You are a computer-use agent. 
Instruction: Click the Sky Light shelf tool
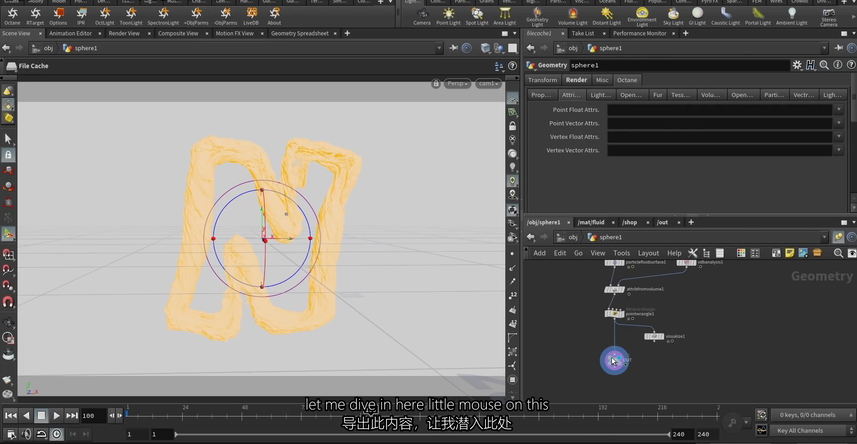click(x=673, y=13)
